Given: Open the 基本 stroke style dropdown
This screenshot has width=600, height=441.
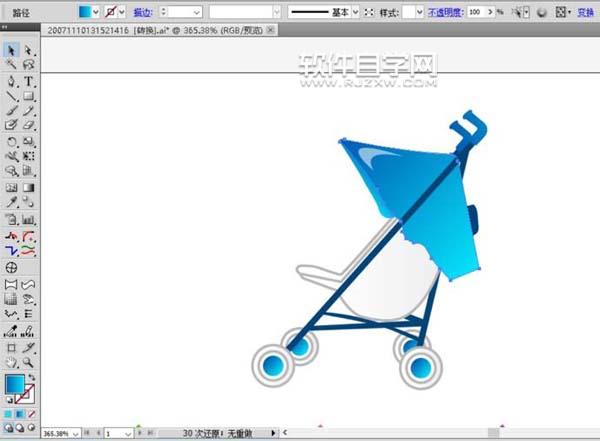Looking at the screenshot, I should 355,13.
